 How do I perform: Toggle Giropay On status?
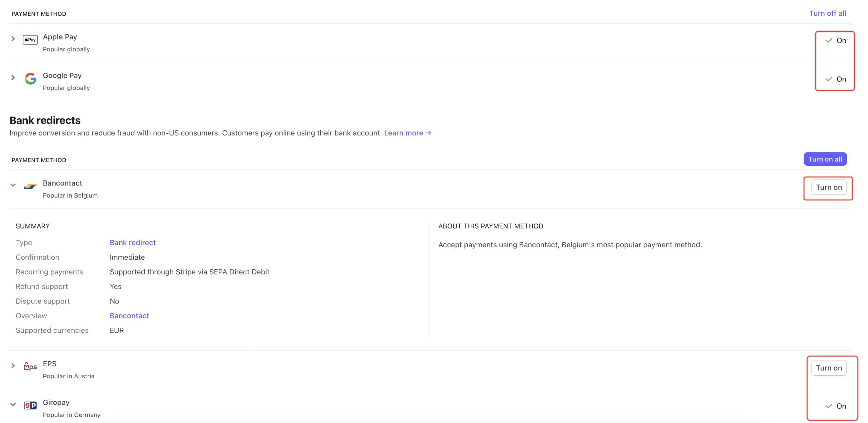(x=836, y=406)
